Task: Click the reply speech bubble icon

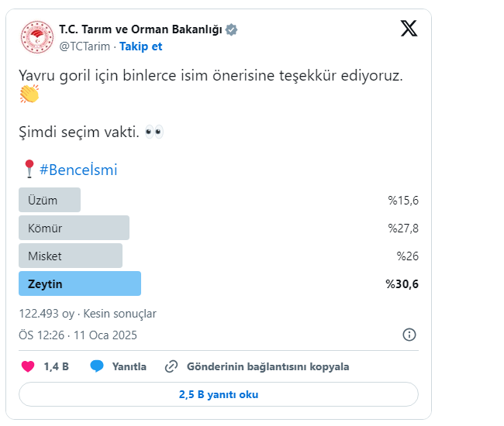Action: [x=97, y=366]
